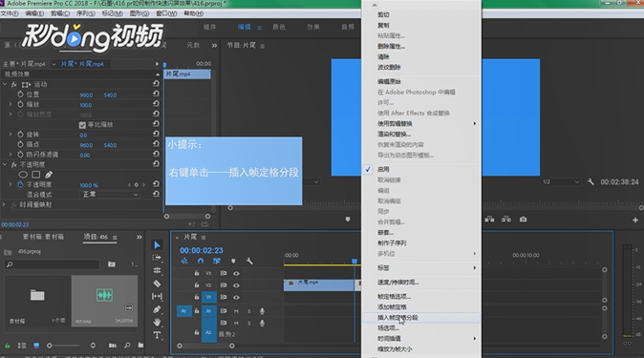
Task: Open the 文件 menu
Action: point(10,13)
